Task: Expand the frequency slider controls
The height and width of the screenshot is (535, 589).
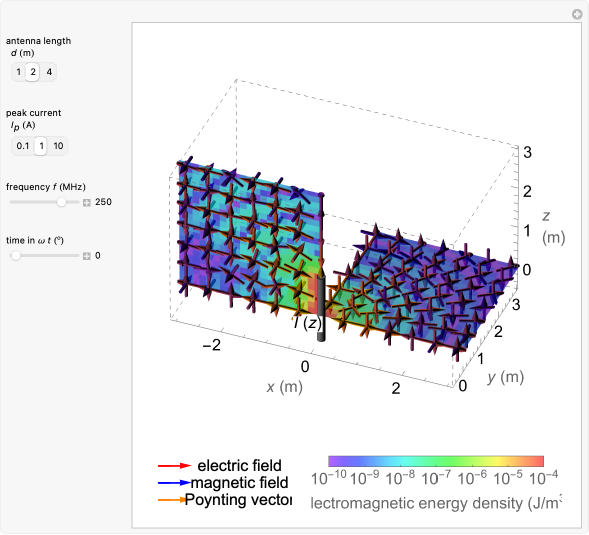Action: click(x=87, y=203)
